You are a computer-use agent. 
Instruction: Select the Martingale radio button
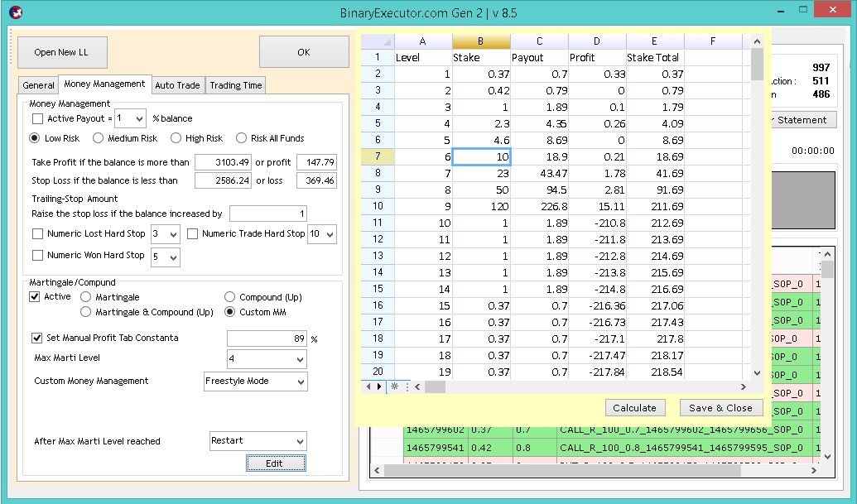85,296
